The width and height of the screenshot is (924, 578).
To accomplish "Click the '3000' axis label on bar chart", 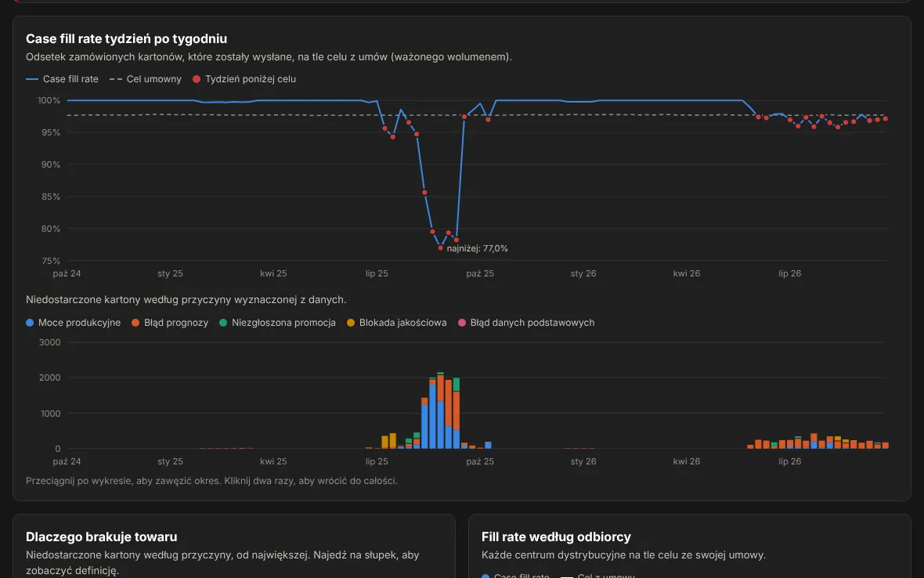I will click(x=49, y=342).
